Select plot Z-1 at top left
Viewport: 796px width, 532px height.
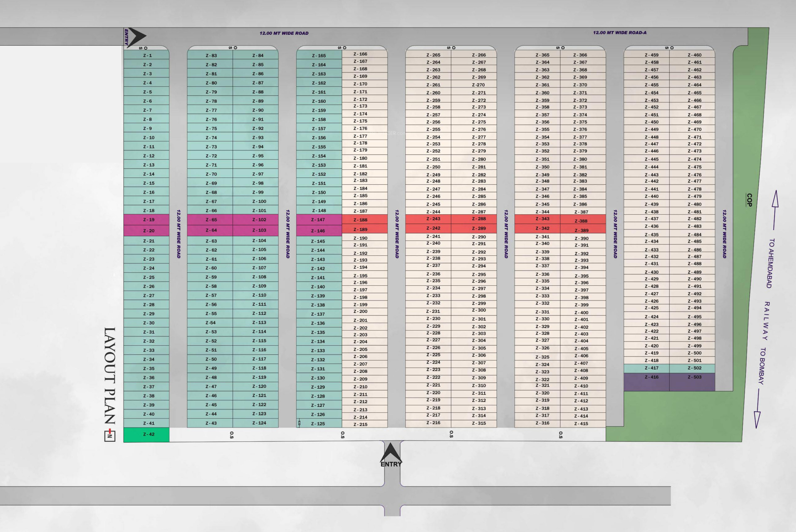tap(146, 55)
